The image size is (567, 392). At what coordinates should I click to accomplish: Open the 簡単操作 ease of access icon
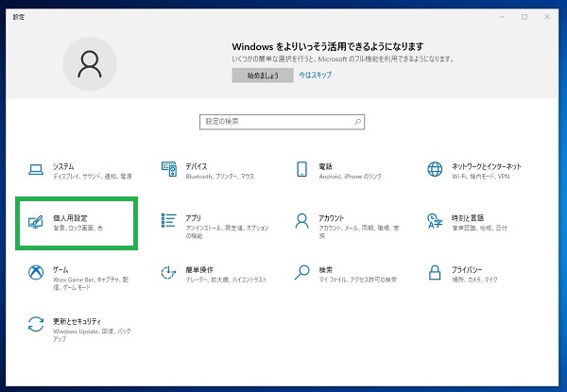[168, 272]
